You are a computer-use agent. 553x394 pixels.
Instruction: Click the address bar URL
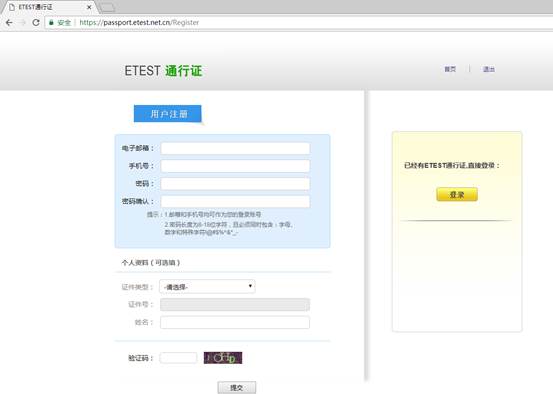pos(139,23)
